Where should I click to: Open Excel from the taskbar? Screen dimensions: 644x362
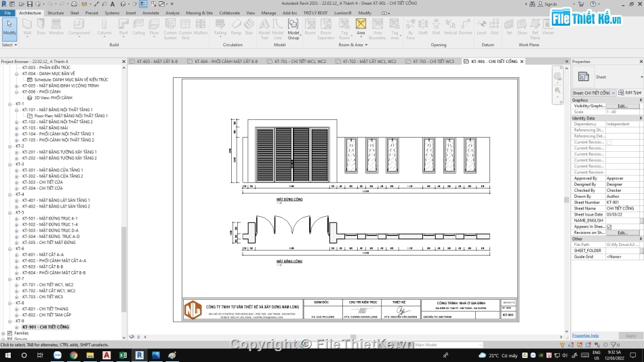click(x=123, y=355)
